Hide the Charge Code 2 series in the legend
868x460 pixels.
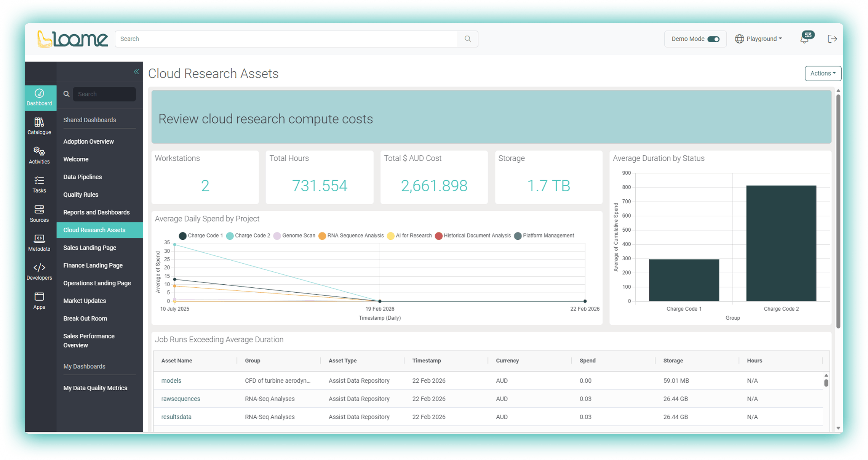coord(248,236)
